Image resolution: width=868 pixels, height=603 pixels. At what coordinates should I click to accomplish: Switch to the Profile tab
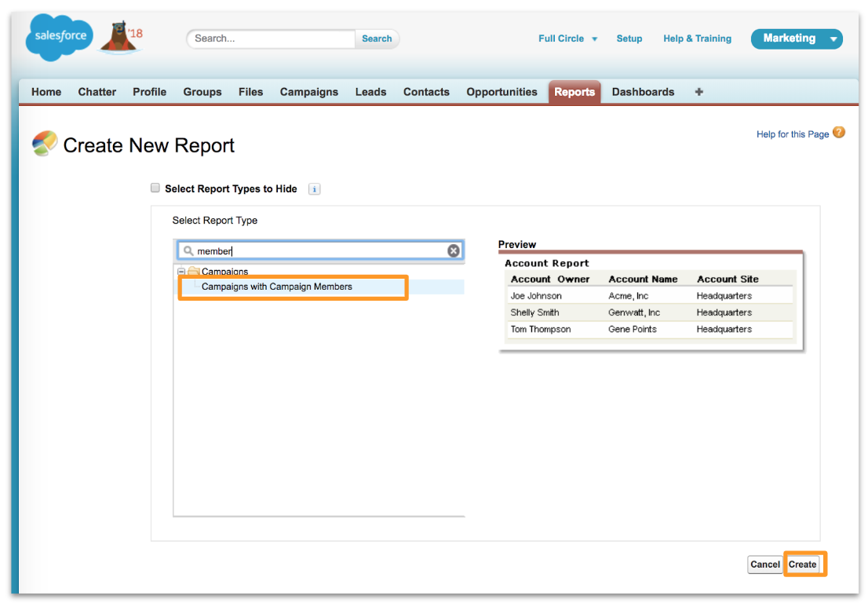coord(149,92)
